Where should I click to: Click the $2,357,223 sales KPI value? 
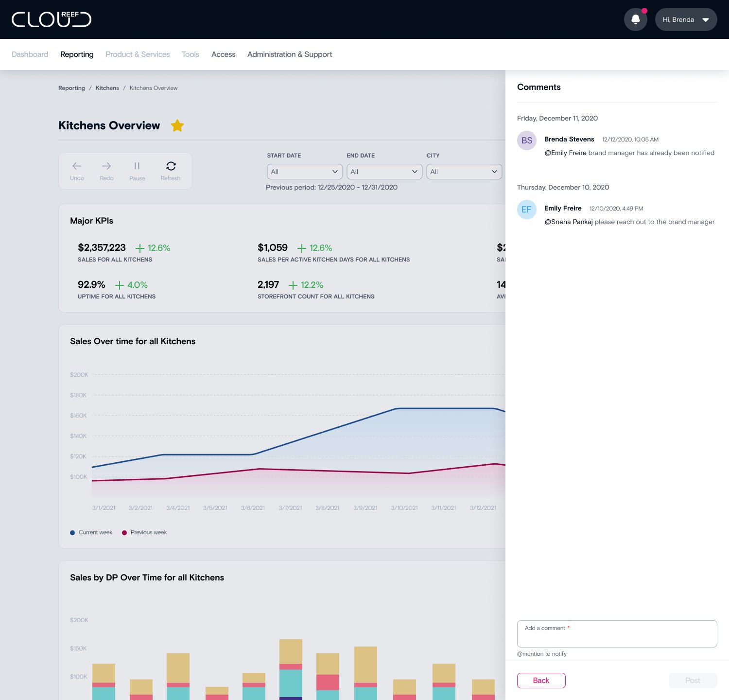coord(102,248)
